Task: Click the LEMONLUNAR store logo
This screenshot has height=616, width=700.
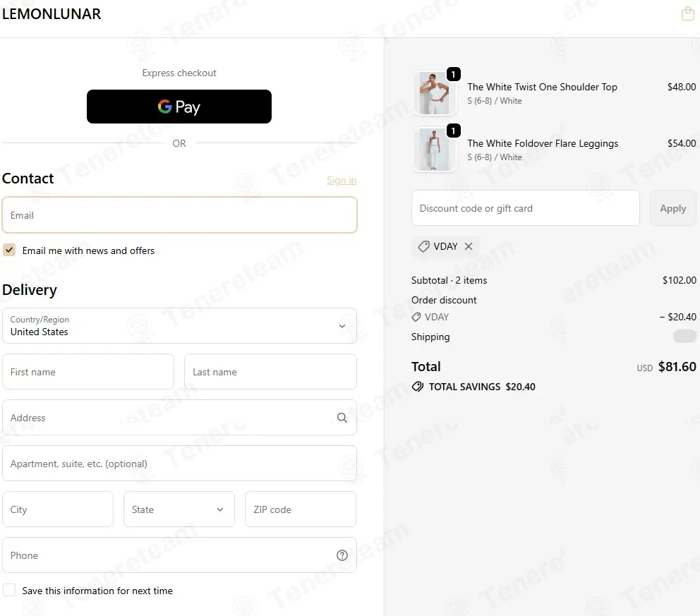Action: (x=52, y=14)
